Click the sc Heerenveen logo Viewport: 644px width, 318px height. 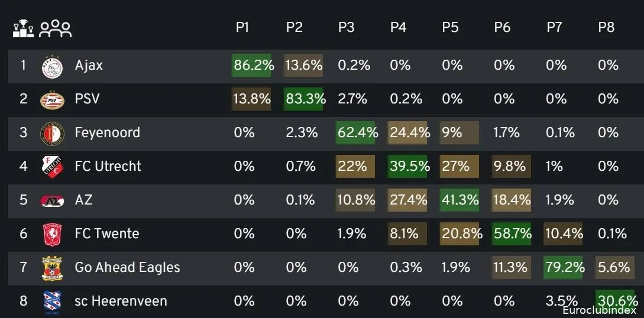(x=52, y=301)
